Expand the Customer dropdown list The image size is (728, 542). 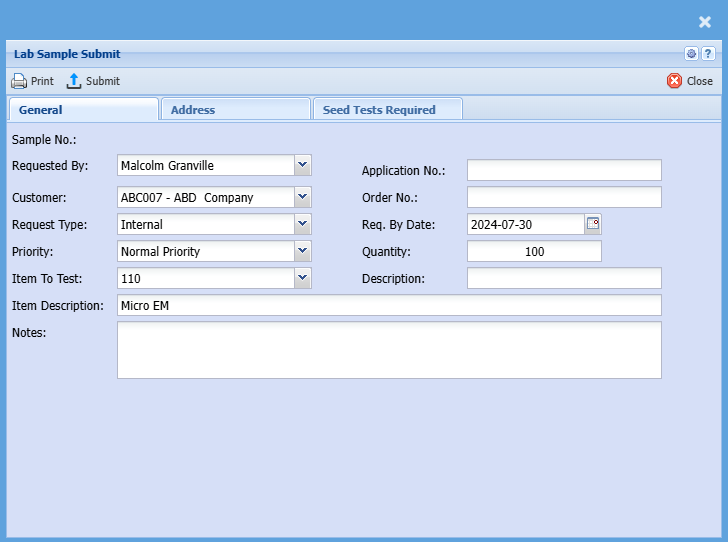(303, 197)
